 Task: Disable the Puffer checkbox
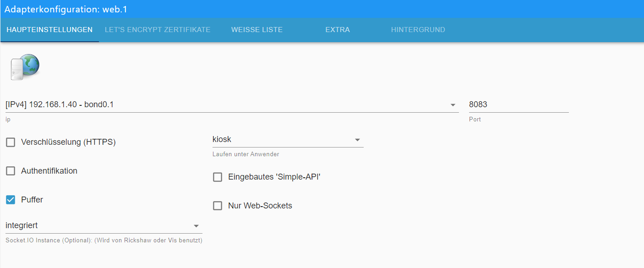point(11,200)
